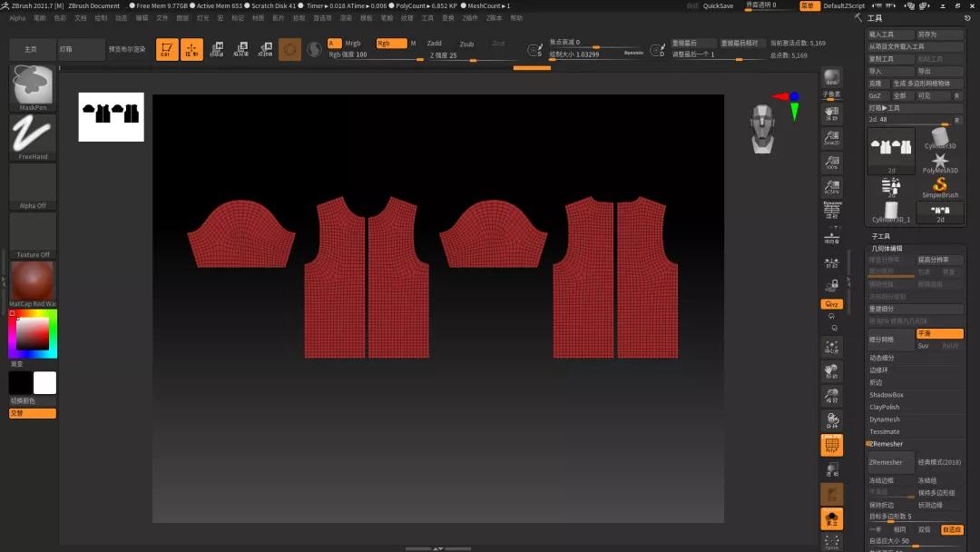980x552 pixels.
Task: Open the 工具 menu in the menu bar
Action: [426, 17]
